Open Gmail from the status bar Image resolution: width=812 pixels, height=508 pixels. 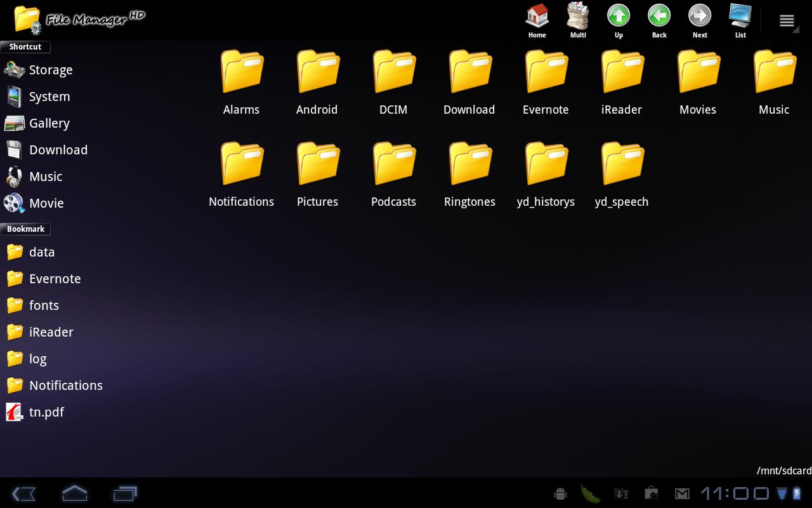pyautogui.click(x=682, y=493)
